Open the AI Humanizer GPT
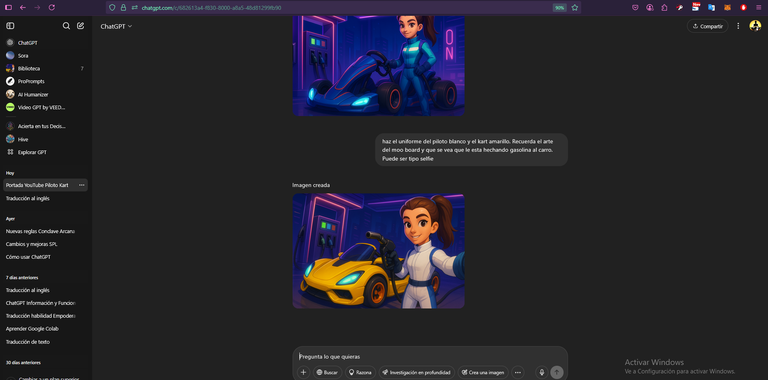768x380 pixels. click(x=45, y=95)
